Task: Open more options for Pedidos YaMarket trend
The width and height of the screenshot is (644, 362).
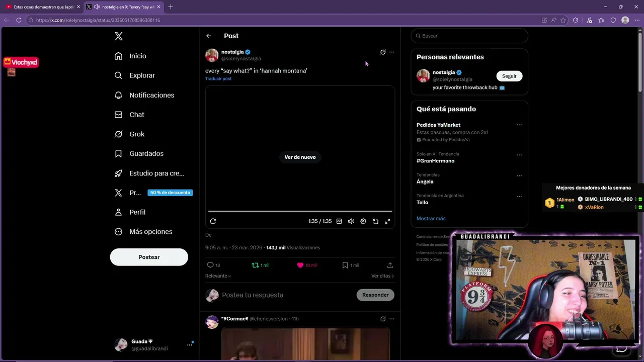Action: coord(519,125)
